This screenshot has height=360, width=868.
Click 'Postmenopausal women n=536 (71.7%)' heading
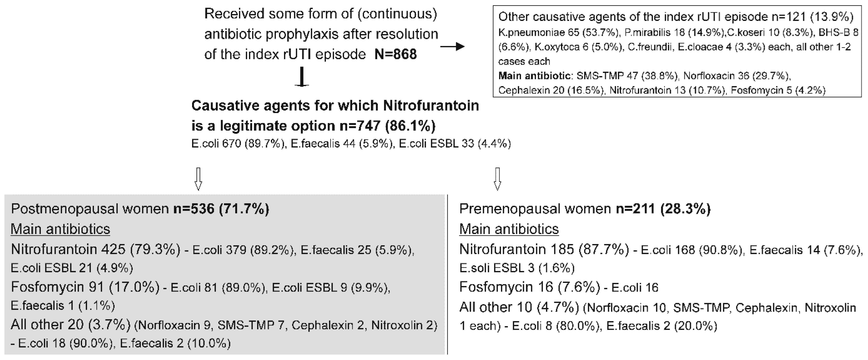point(140,209)
